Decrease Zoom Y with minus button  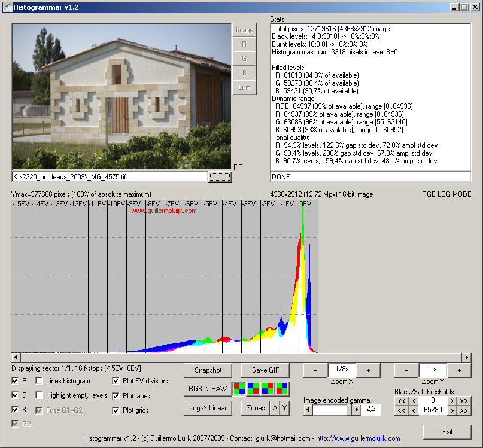[406, 370]
